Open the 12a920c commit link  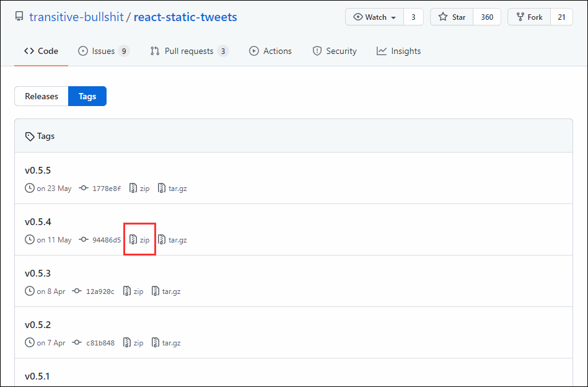click(100, 291)
